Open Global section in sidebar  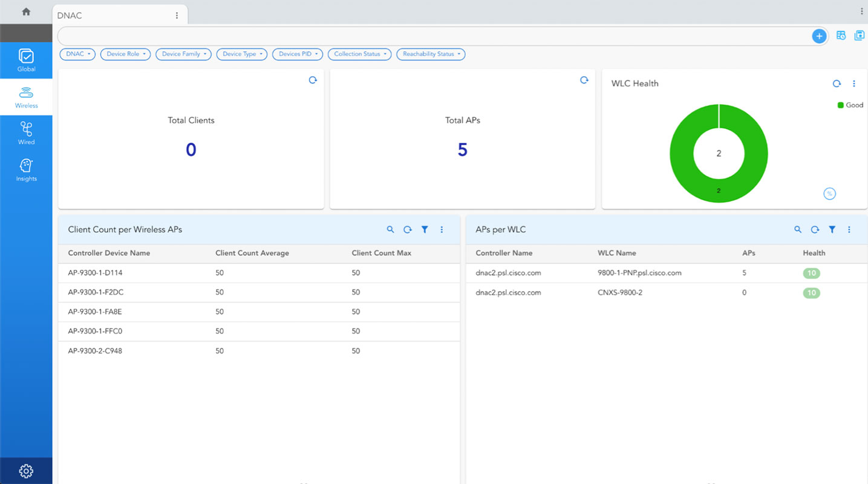[x=26, y=60]
